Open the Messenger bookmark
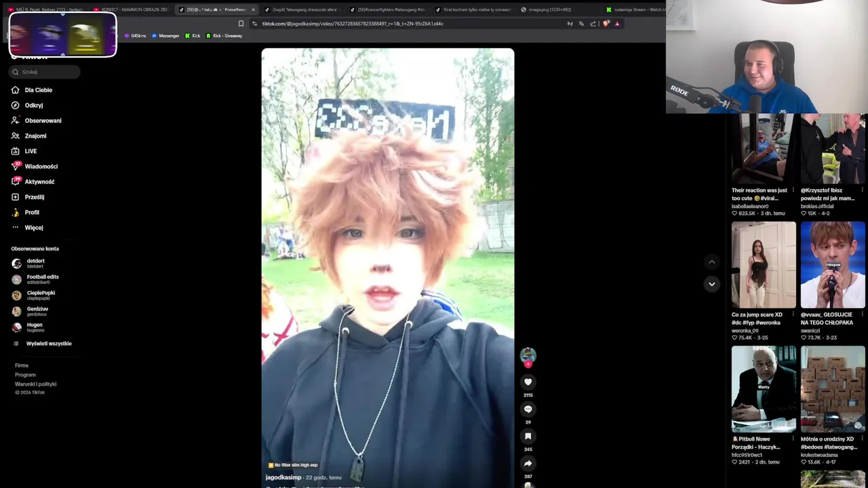The height and width of the screenshot is (488, 868). [165, 36]
